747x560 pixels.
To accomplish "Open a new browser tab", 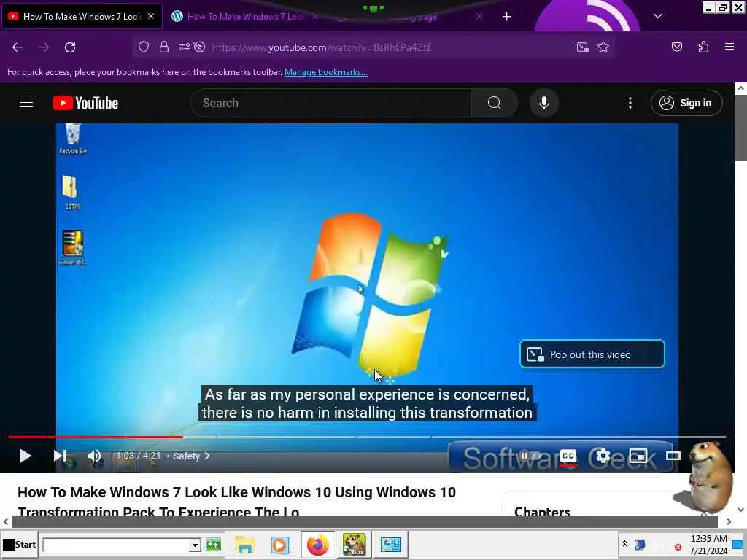I will [506, 17].
